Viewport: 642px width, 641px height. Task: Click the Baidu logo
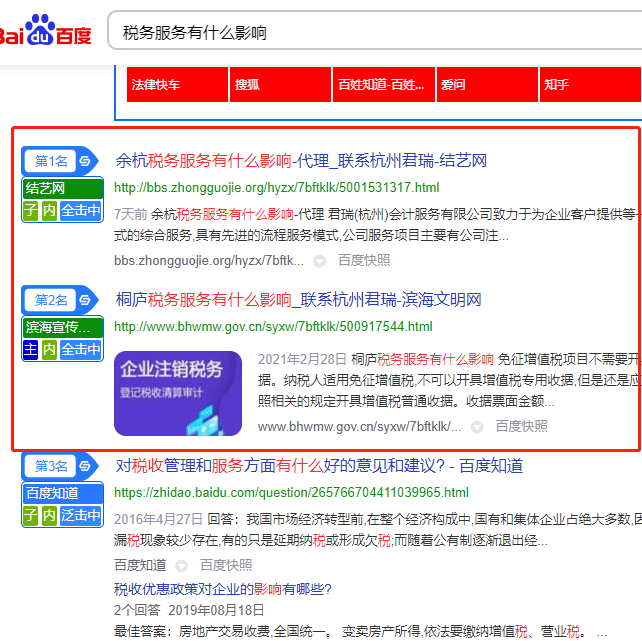[x=45, y=30]
